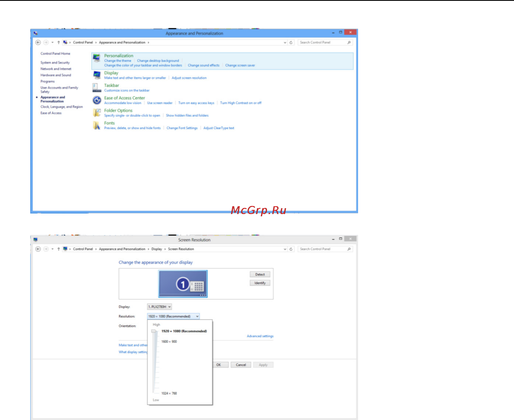This screenshot has height=420, width=514.
Task: Click the Detect button
Action: pos(260,274)
